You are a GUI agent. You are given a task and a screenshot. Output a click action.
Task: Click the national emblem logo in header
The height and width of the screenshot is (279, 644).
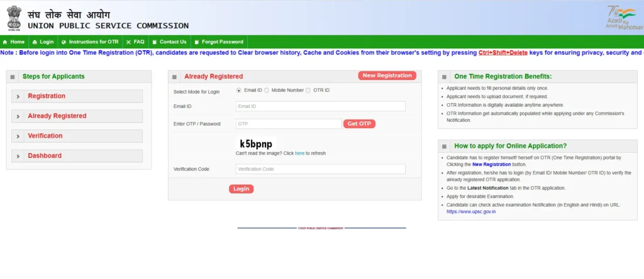click(13, 17)
